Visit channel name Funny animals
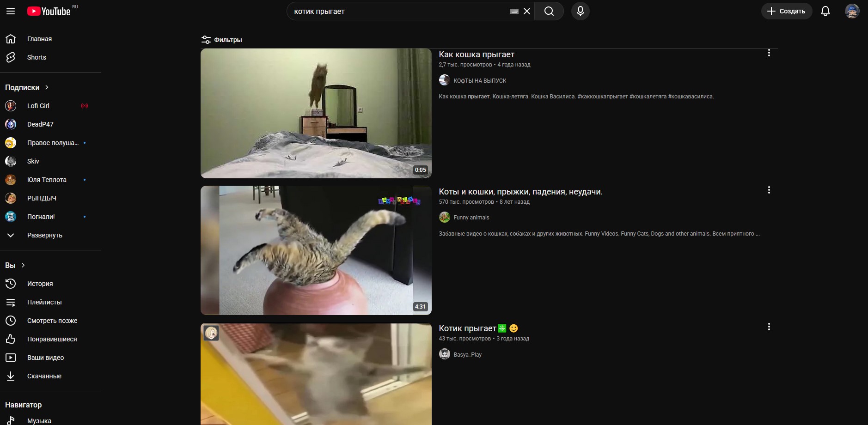The image size is (868, 425). coord(471,218)
